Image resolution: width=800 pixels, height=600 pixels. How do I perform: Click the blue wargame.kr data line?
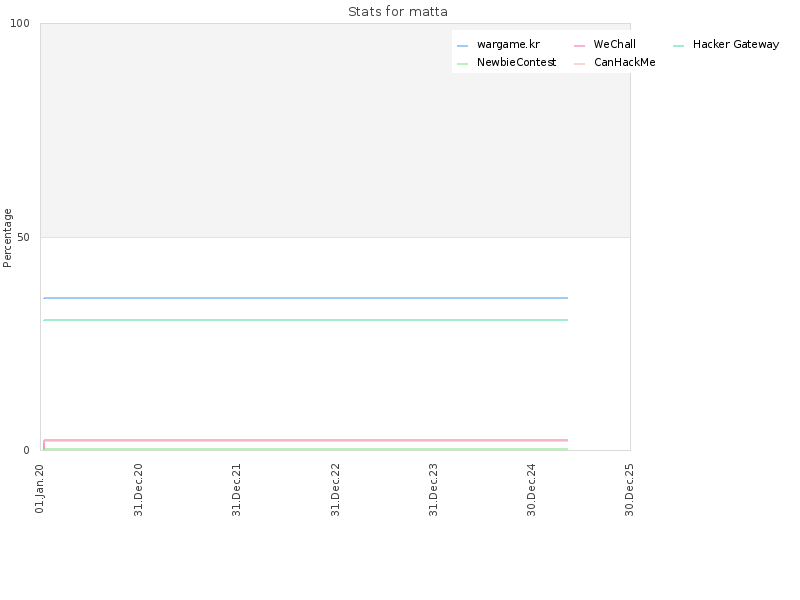coord(306,298)
